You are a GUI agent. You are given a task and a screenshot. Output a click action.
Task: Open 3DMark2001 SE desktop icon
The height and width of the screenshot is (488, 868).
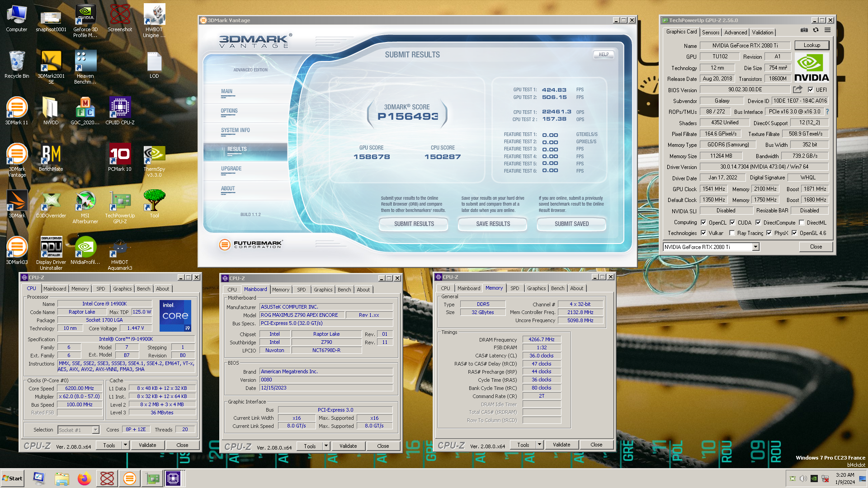pos(51,67)
